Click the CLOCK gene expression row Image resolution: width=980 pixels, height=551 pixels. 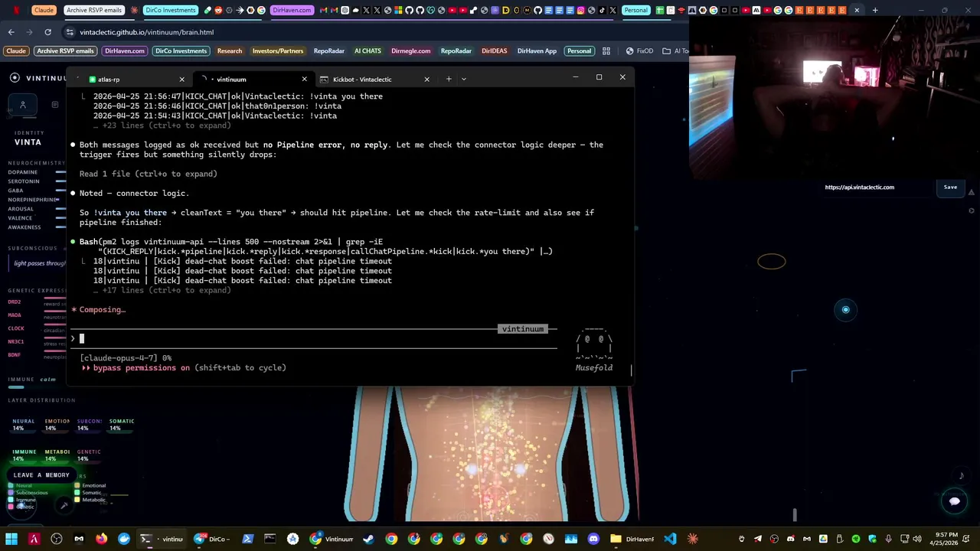37,328
